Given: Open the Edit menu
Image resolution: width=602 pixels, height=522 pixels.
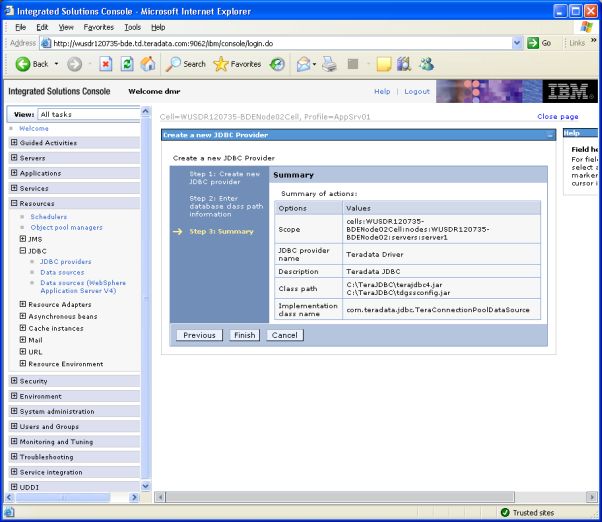Looking at the screenshot, I should [x=42, y=27].
